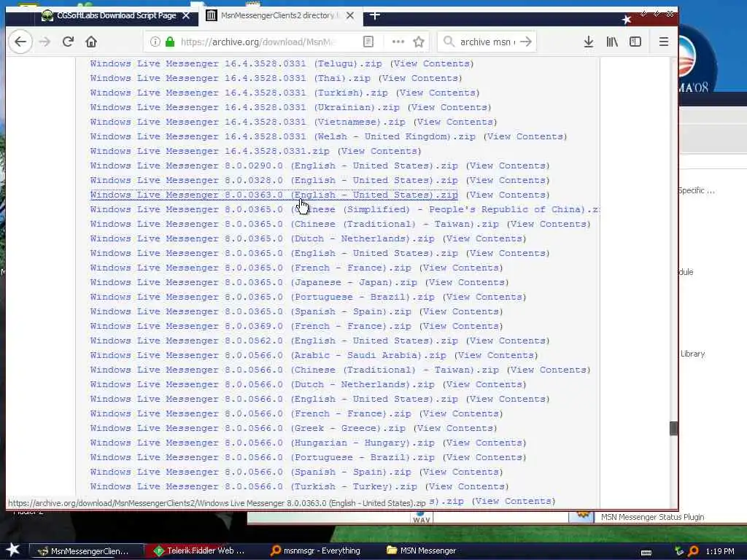Download Messenger 16.4.3528.0331 (Turkish).zip
This screenshot has height=560, width=747.
239,93
